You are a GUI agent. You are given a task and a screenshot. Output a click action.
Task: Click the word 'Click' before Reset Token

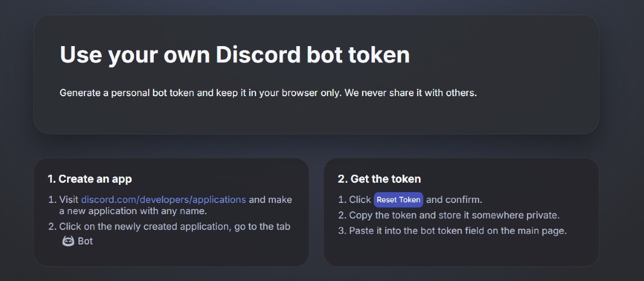(x=360, y=200)
